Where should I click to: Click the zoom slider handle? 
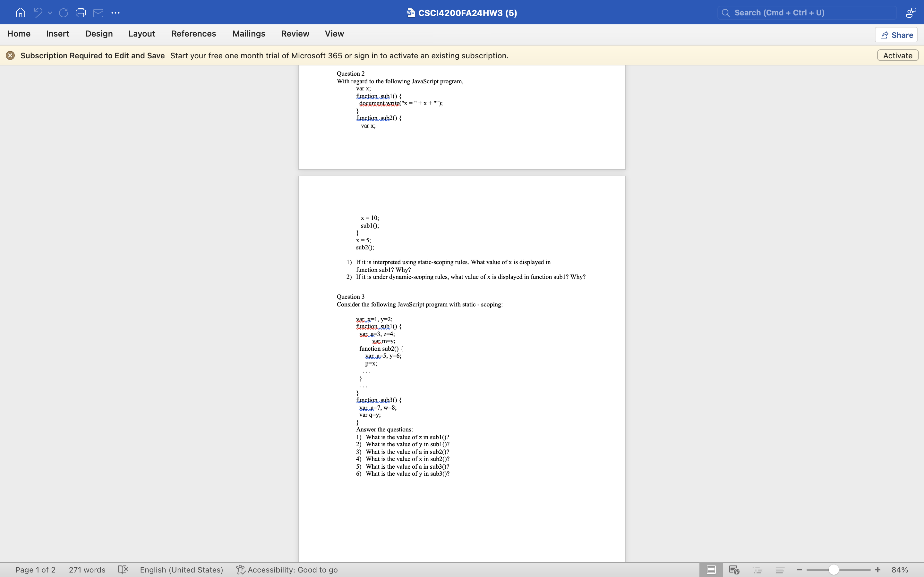[x=834, y=569]
